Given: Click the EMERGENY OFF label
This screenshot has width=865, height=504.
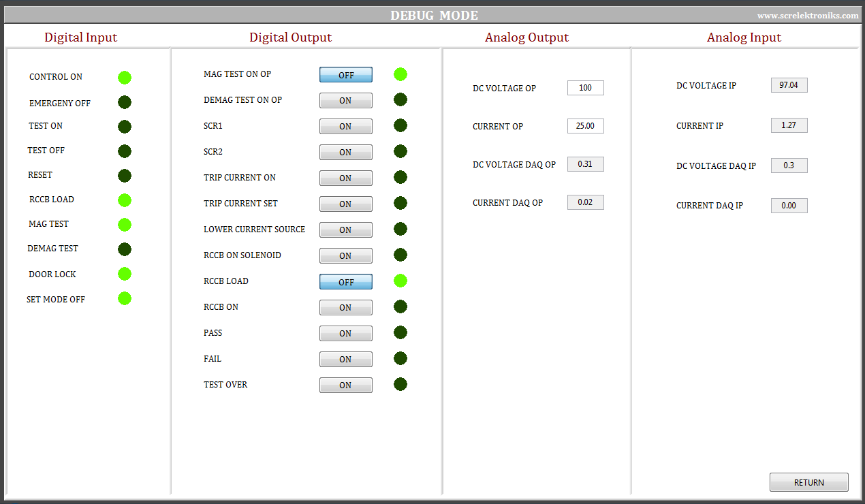Looking at the screenshot, I should [60, 104].
